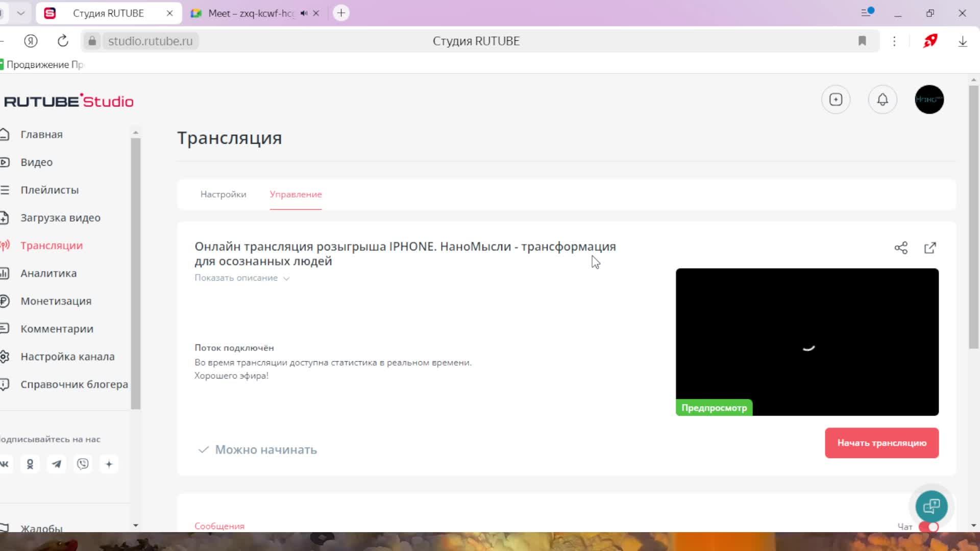Open the browser three-dot menu
This screenshot has width=980, height=551.
(894, 41)
